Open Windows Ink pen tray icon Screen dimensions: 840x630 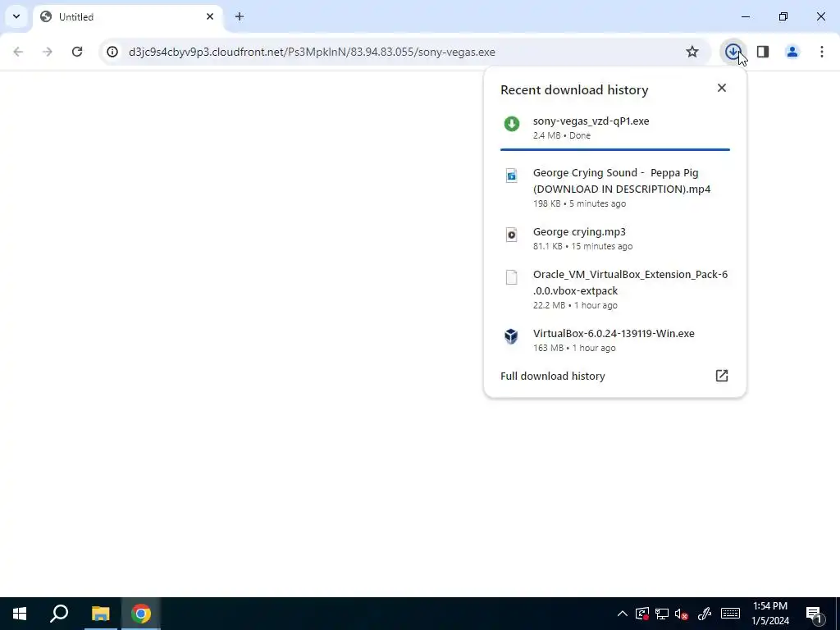pos(704,614)
